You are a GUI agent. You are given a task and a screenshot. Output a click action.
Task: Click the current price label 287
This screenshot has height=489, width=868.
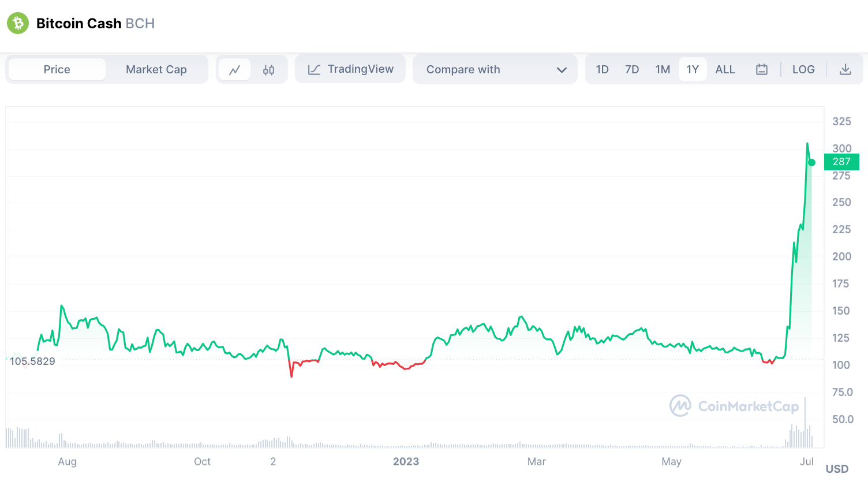point(841,162)
